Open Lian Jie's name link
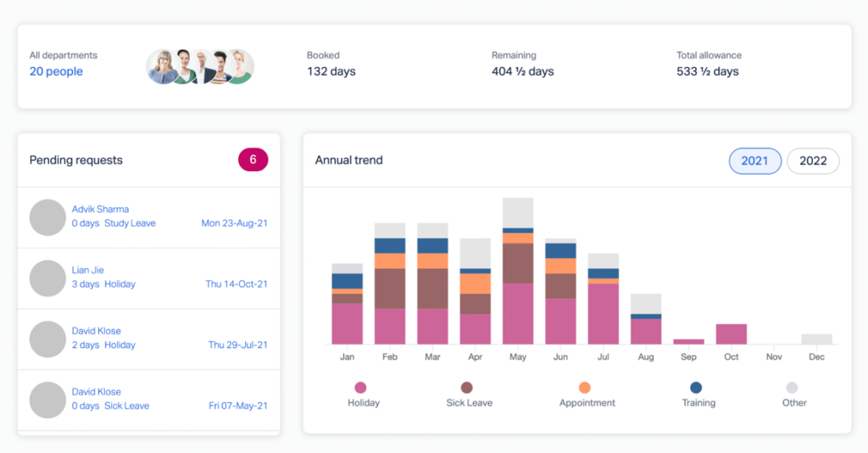The height and width of the screenshot is (453, 868). click(x=87, y=270)
